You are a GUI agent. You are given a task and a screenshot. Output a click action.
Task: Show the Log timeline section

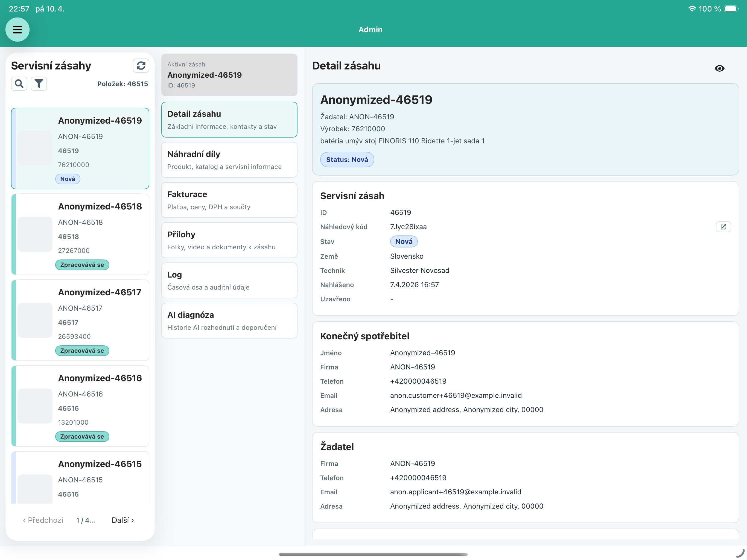pyautogui.click(x=229, y=280)
